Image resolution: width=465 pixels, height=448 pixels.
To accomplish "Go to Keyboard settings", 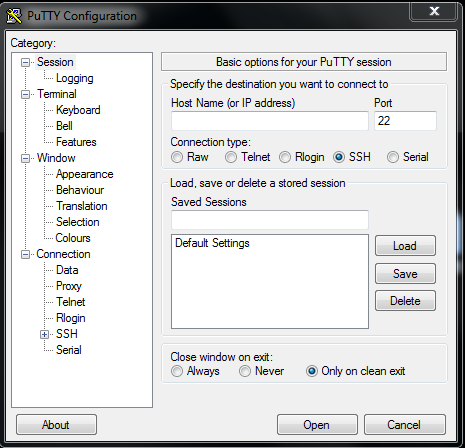I will [78, 110].
